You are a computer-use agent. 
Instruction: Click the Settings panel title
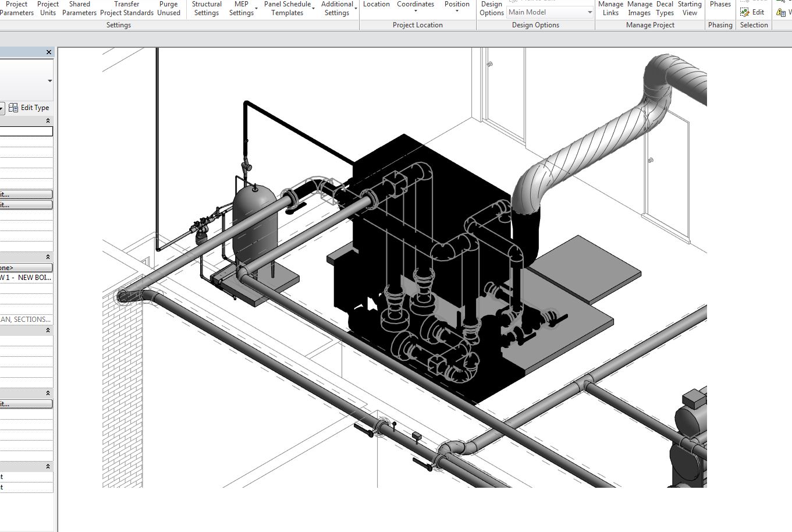(119, 25)
